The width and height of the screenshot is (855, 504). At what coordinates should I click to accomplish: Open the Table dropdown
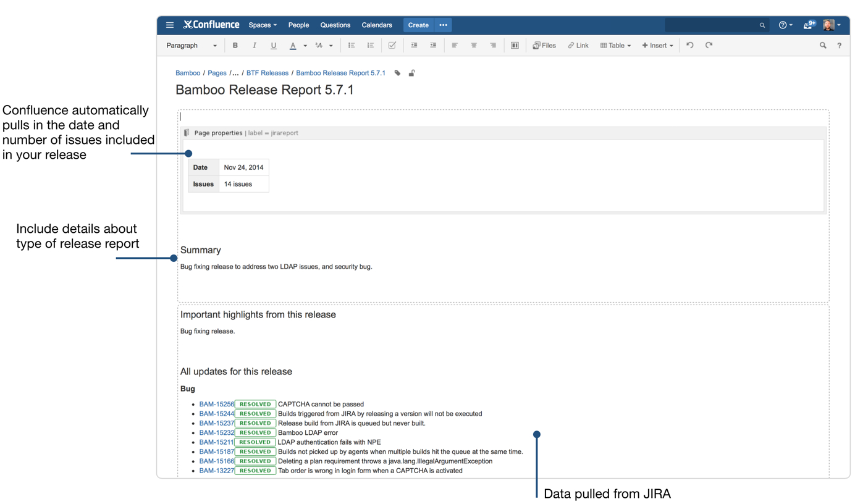coord(615,46)
